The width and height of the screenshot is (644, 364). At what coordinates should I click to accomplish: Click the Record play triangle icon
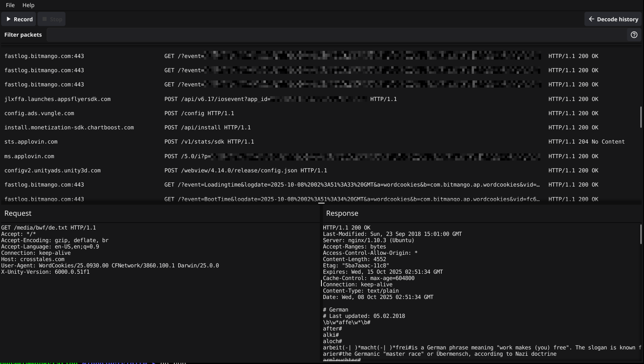[9, 19]
